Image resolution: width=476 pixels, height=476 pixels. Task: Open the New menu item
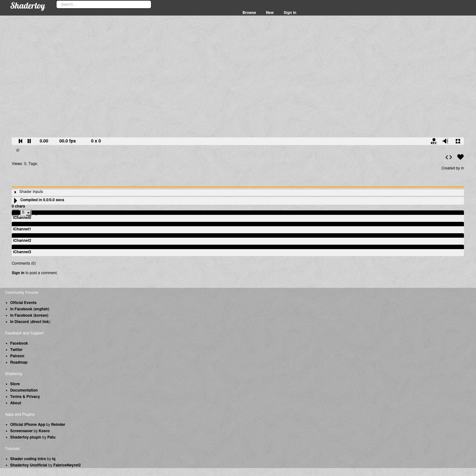[270, 13]
